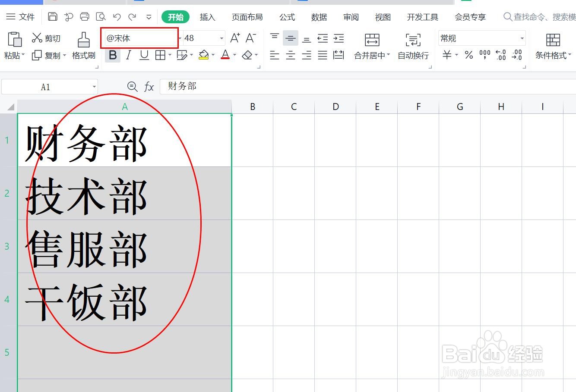This screenshot has height=392, width=576.
Task: Open the Name Box A1 dropdown arrow
Action: click(x=94, y=87)
